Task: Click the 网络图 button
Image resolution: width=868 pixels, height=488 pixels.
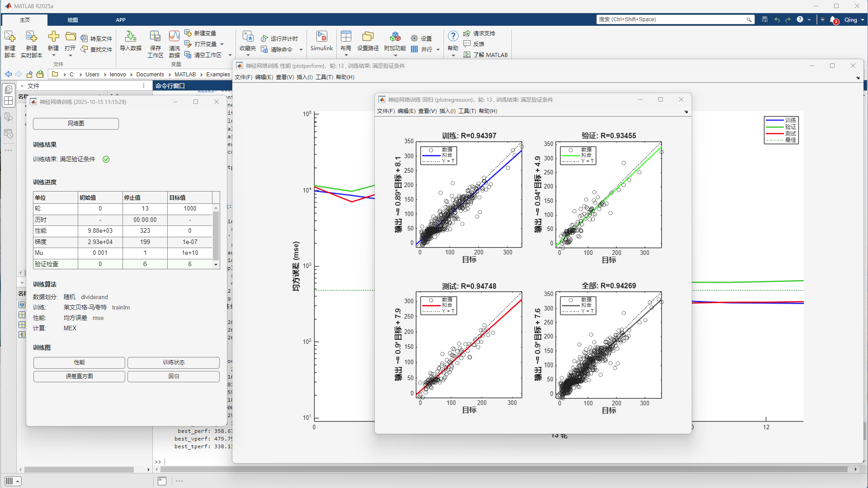Action: pyautogui.click(x=76, y=123)
